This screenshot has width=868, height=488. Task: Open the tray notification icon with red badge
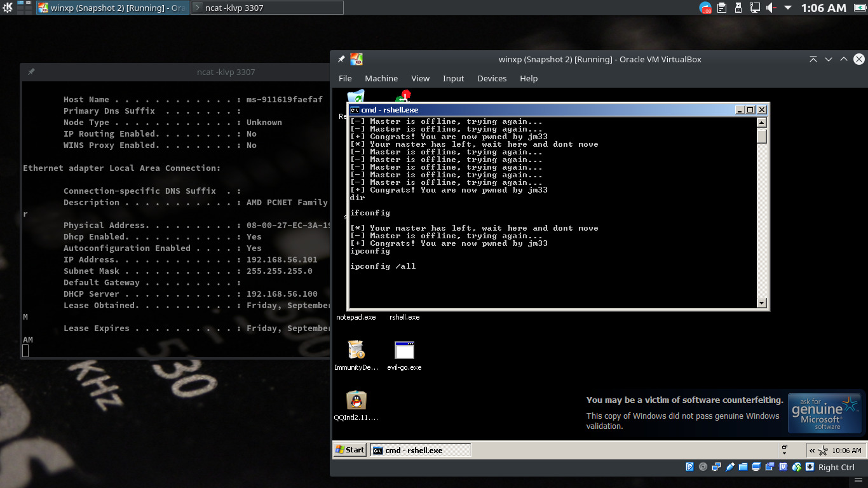705,8
